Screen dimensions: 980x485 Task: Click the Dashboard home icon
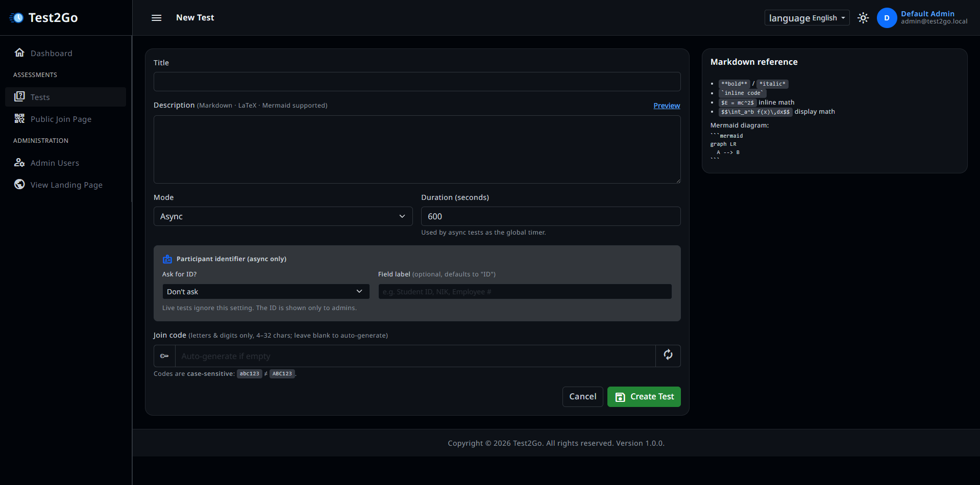(x=19, y=53)
